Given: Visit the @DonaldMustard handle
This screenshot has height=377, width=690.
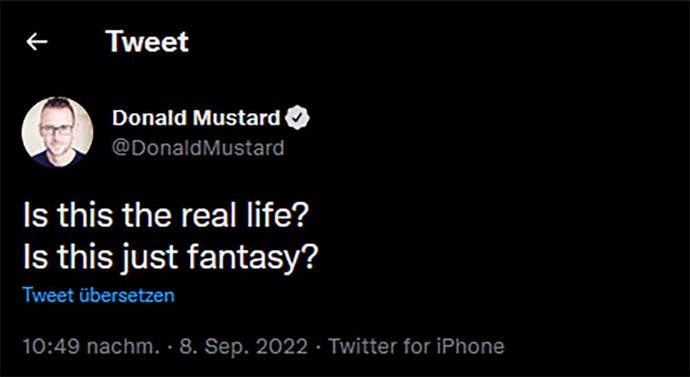Looking at the screenshot, I should pos(198,148).
